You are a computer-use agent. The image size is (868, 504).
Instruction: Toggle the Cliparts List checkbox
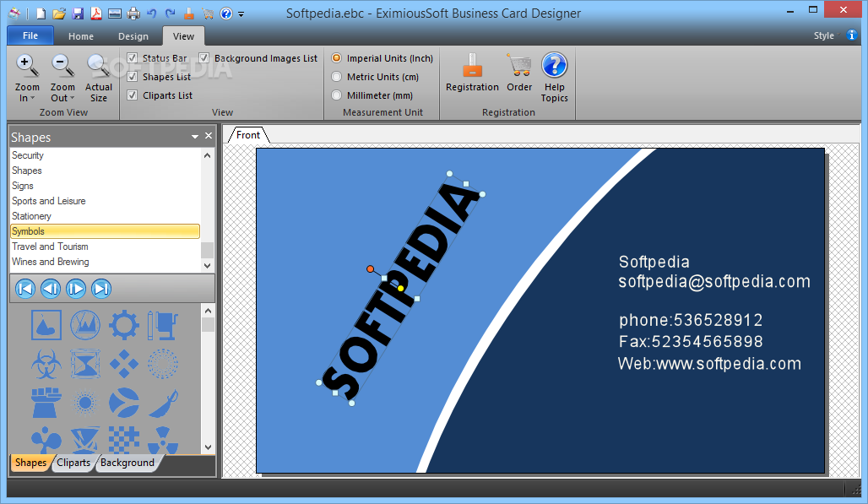tap(133, 95)
